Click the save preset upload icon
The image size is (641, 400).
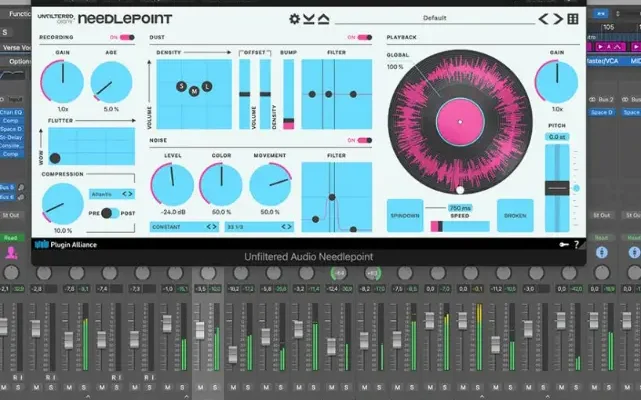pos(322,18)
